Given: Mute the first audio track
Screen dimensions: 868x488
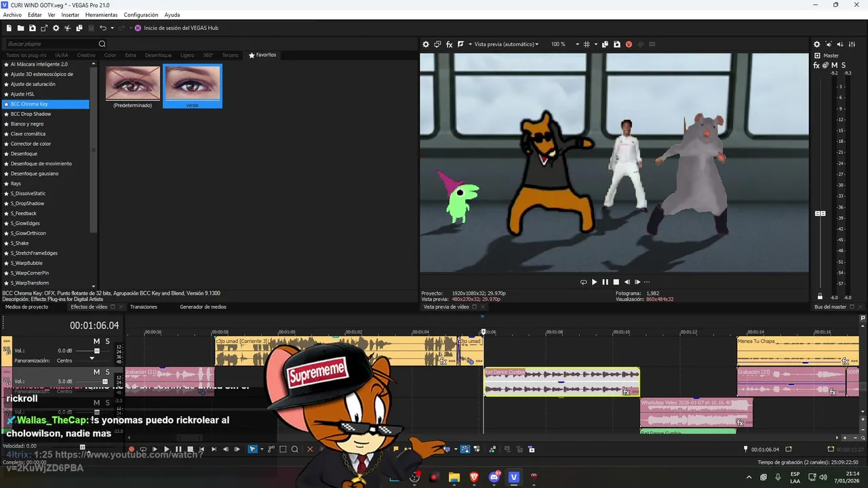Looking at the screenshot, I should 96,341.
